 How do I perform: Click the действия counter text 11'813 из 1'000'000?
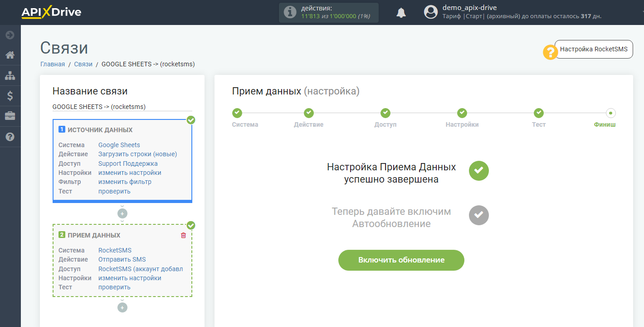336,16
